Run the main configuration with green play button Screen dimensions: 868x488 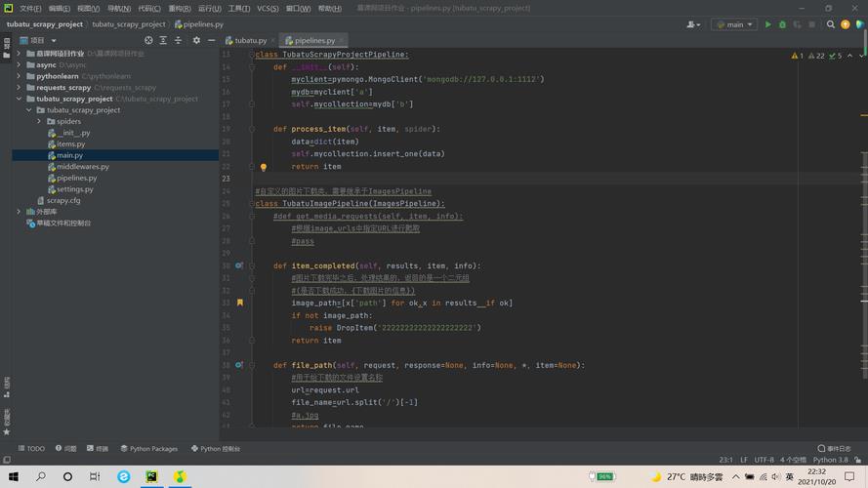(767, 24)
